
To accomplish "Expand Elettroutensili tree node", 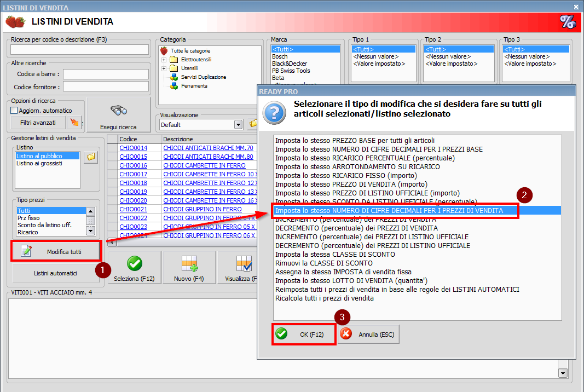I will click(164, 60).
